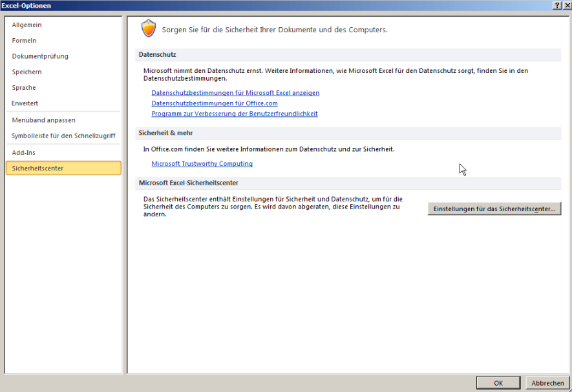Select Symbolleiste für den Schnellzugriff
572x392 pixels.
pyautogui.click(x=63, y=136)
